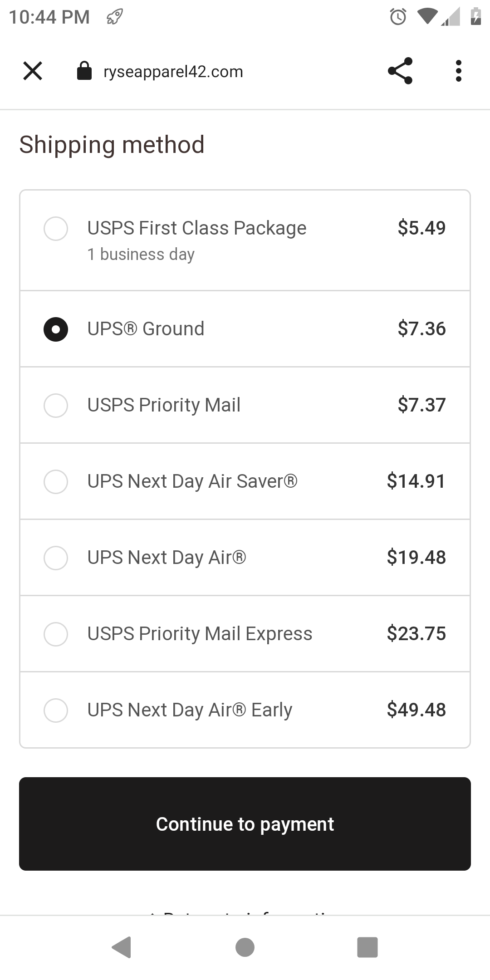Screen dimensions: 490x980
Task: Click Continue to payment button
Action: pos(245,824)
